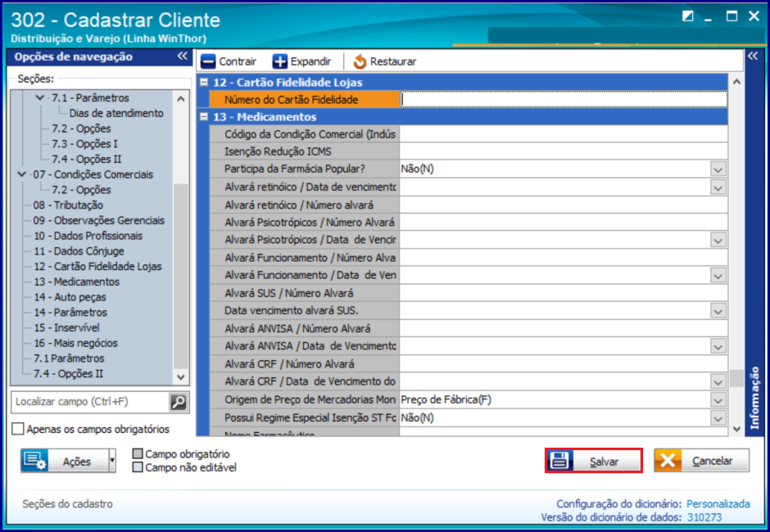
Task: Collapse section 12 - Cartão Fidelidade Lojas
Action: click(204, 83)
